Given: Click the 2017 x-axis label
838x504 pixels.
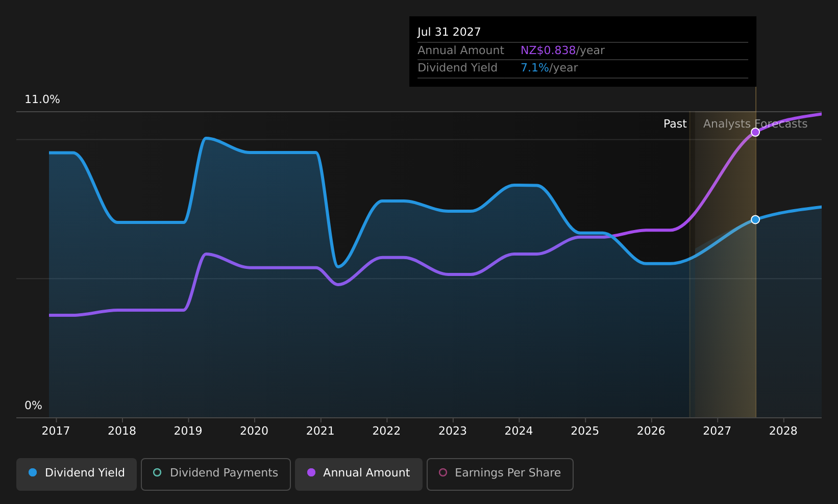Looking at the screenshot, I should [x=56, y=431].
